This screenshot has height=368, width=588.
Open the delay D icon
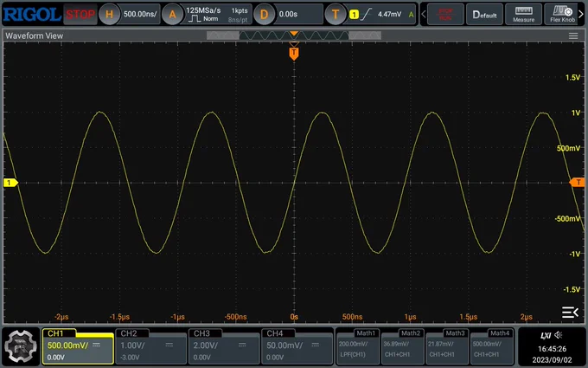click(x=264, y=14)
